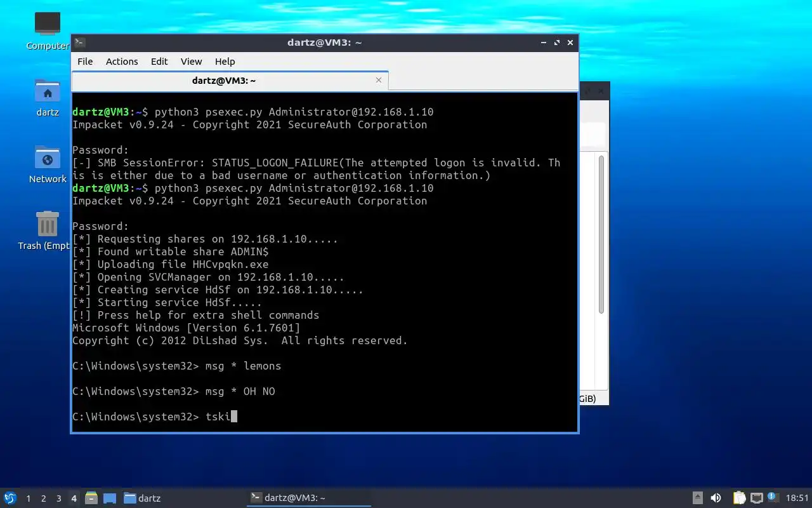Image resolution: width=812 pixels, height=508 pixels.
Task: Click 'Copyright (c) 2012 DiLshad Sys' line
Action: click(x=240, y=341)
